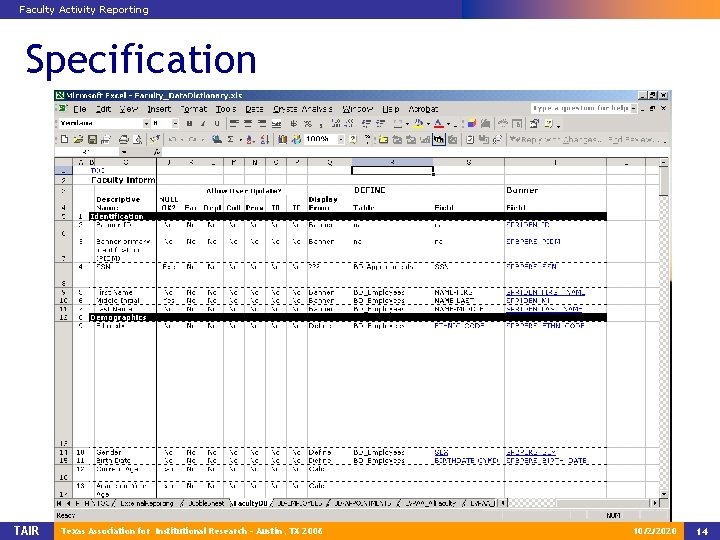Open the Font Color dropdown arrow
720x540 pixels.
click(x=448, y=124)
